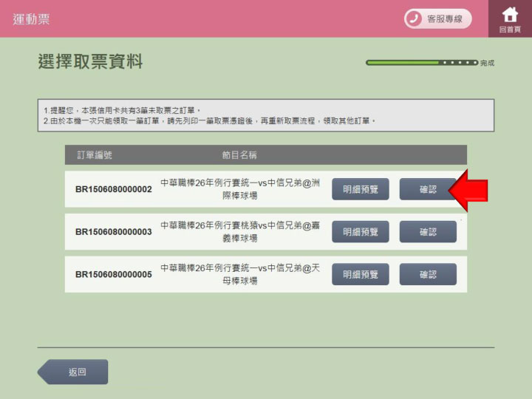Confirm order BR1506080000002
The image size is (532, 399).
tap(428, 189)
